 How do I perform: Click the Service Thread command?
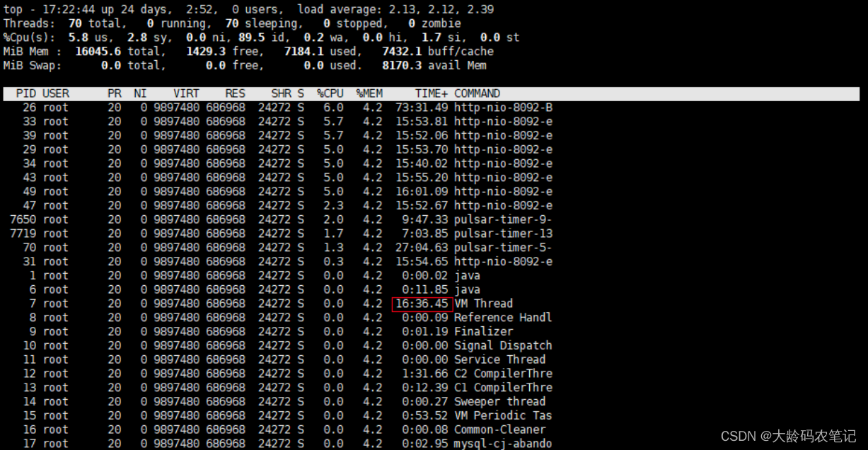pos(499,359)
